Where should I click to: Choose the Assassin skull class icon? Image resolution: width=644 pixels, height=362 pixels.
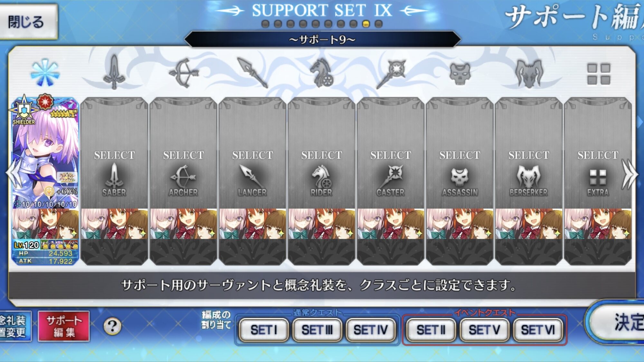tap(460, 74)
